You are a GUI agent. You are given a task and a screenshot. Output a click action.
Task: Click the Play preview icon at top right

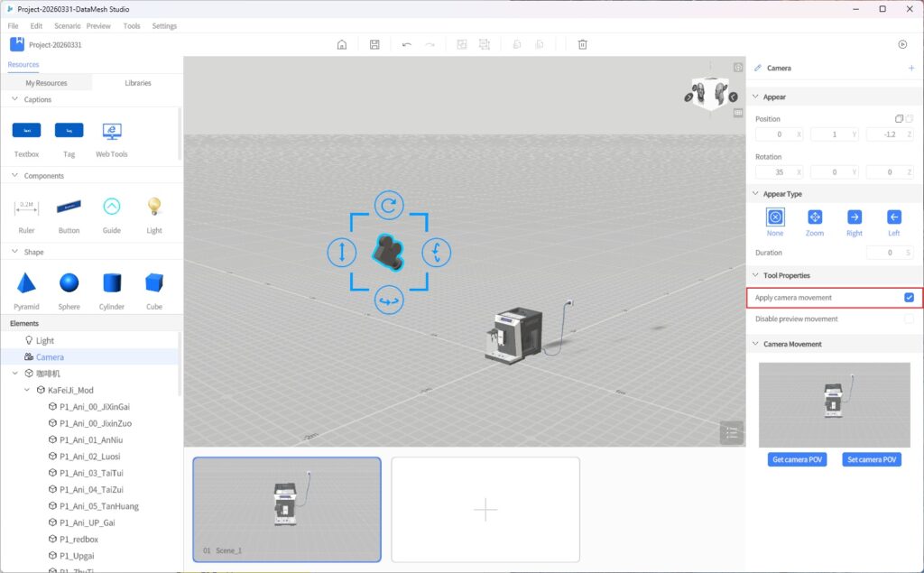[x=902, y=44]
